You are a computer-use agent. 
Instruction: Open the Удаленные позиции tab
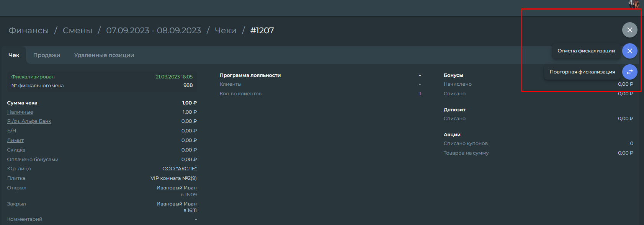(104, 55)
